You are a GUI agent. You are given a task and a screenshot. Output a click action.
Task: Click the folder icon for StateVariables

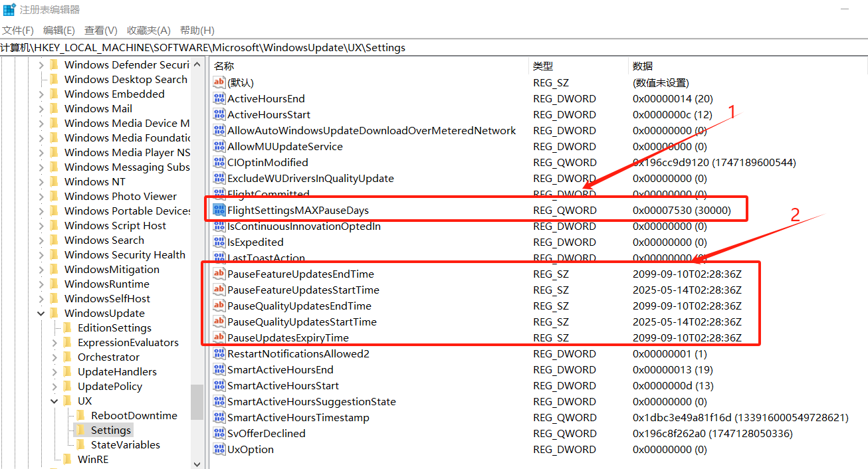click(80, 445)
